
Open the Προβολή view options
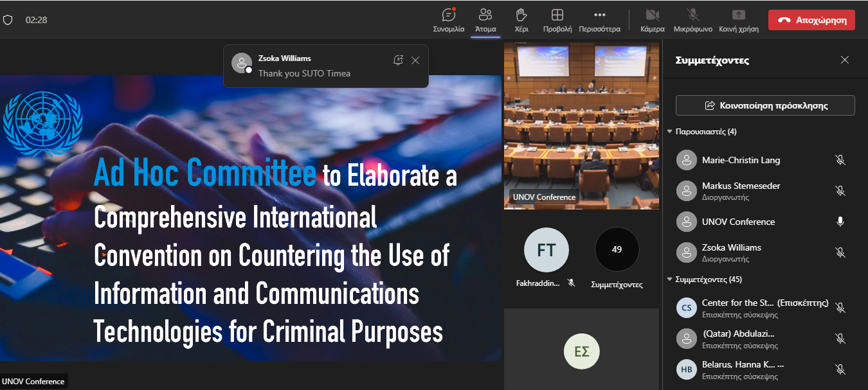(557, 19)
